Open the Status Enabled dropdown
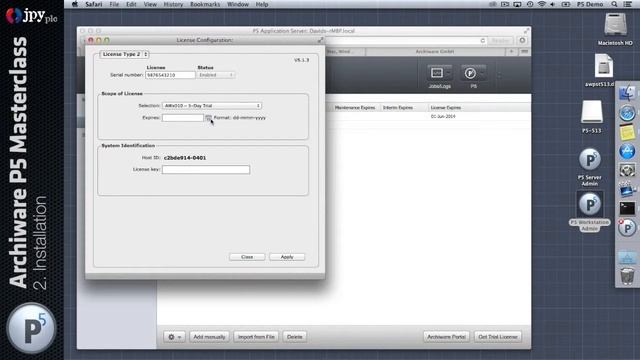 point(216,75)
